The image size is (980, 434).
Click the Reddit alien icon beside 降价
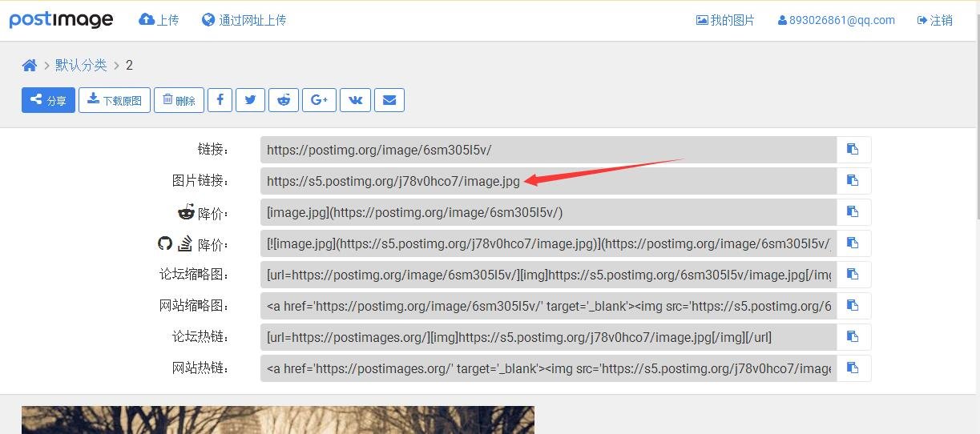(186, 212)
